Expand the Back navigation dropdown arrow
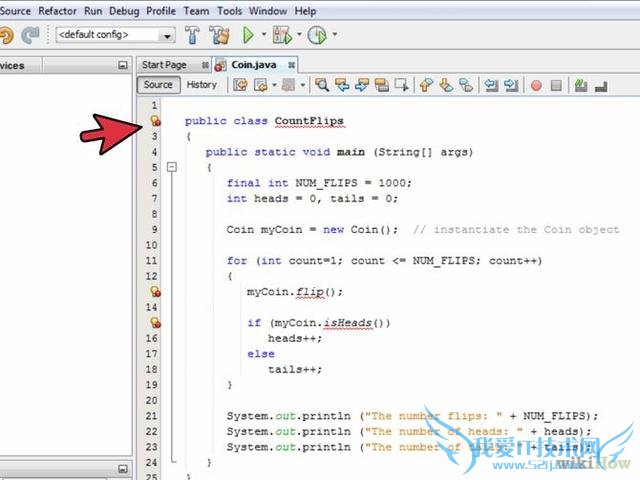Image resolution: width=640 pixels, height=480 pixels. [274, 85]
